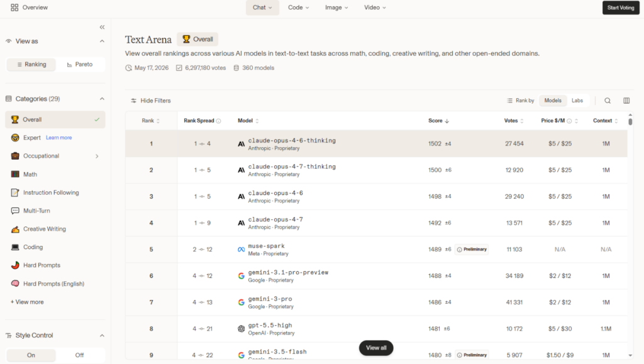Click the May 17, 2026 date
Image resolution: width=644 pixels, height=364 pixels.
tap(147, 68)
